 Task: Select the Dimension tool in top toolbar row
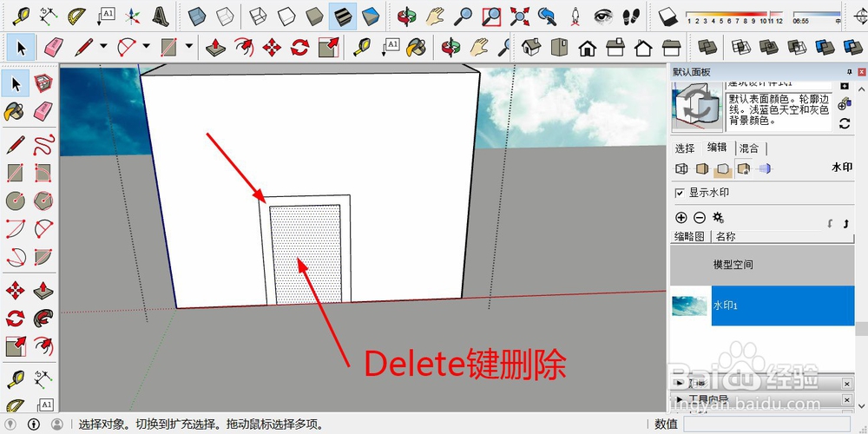point(49,16)
